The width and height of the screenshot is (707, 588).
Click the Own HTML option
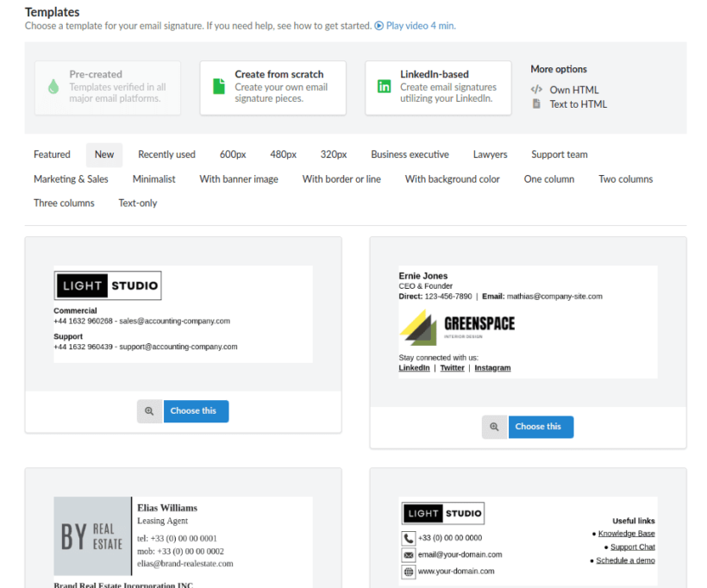tap(572, 90)
